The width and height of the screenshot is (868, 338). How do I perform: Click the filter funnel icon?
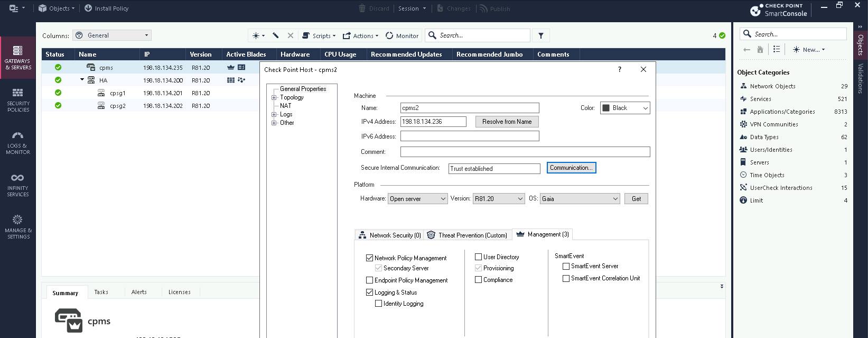coord(540,35)
